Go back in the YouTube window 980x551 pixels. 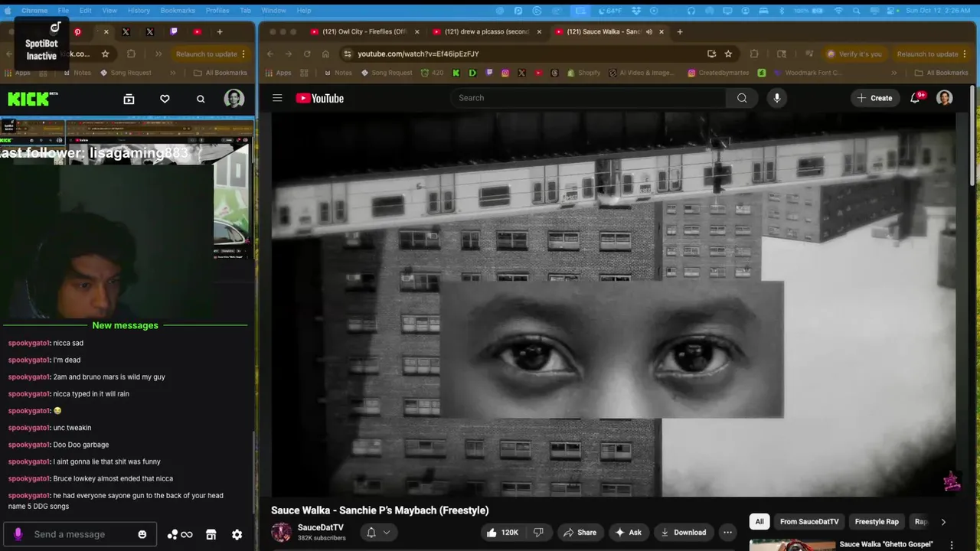click(x=270, y=54)
